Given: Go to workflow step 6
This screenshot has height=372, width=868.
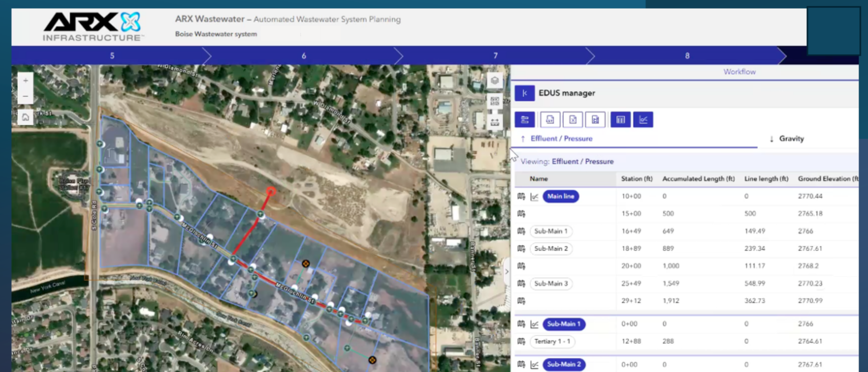Looking at the screenshot, I should (304, 56).
